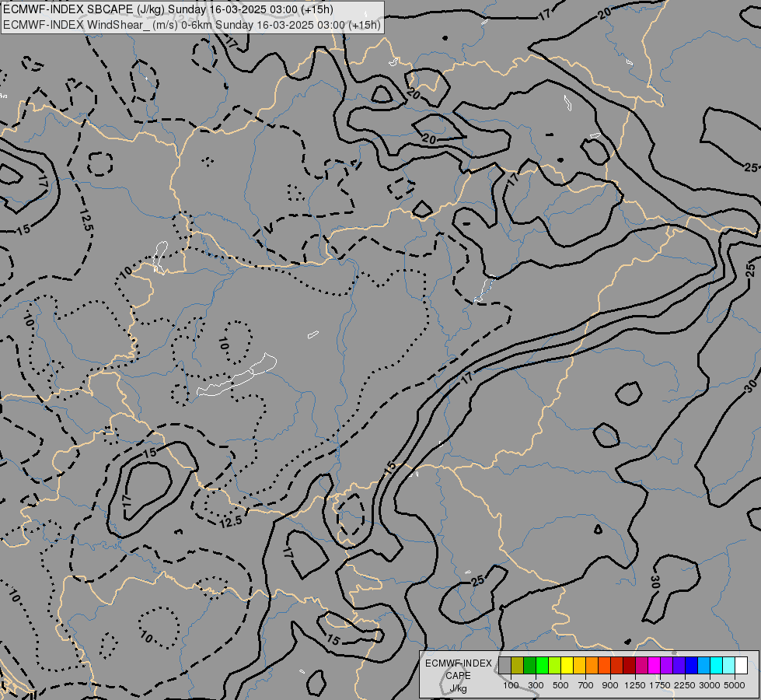Click the WindShear_ (m/s) 0-6km title line
The height and width of the screenshot is (700, 761).
coord(192,25)
